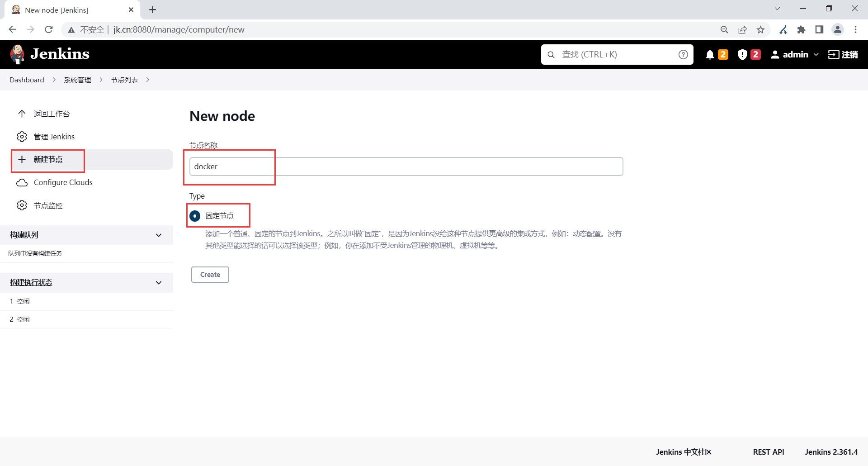Screen dimensions: 868x466
Task: Open security warnings shield icon
Action: [742, 55]
